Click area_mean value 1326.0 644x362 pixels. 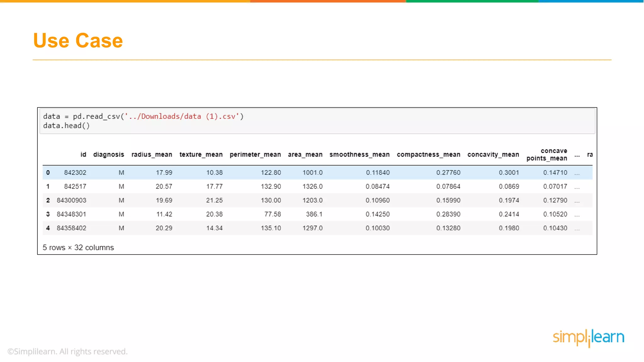313,186
